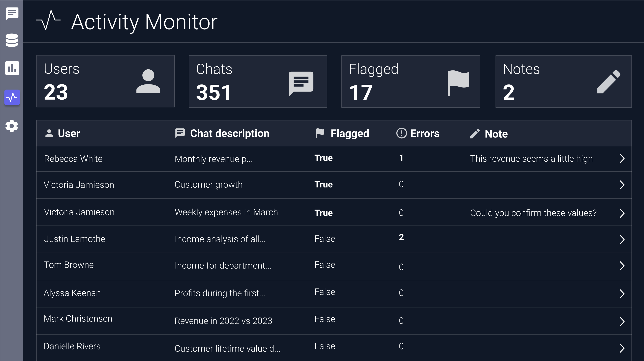The width and height of the screenshot is (644, 361).
Task: Click the exclamation icon in Errors header
Action: 402,133
